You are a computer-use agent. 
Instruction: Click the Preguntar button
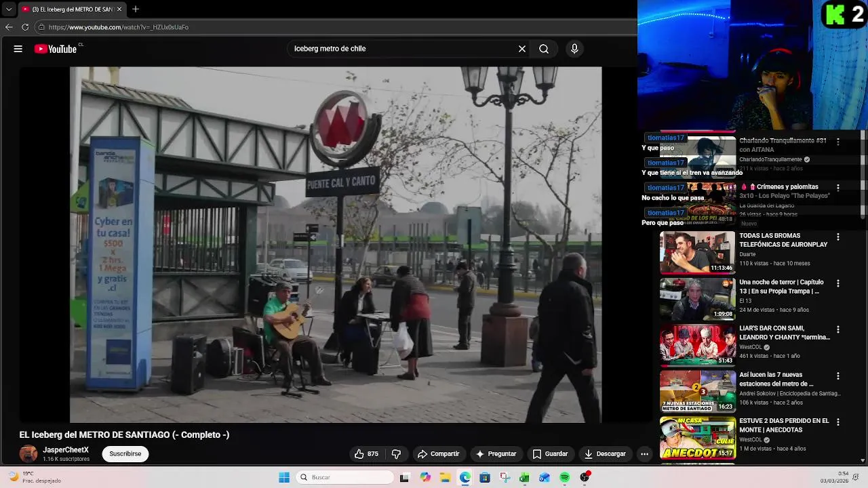496,454
